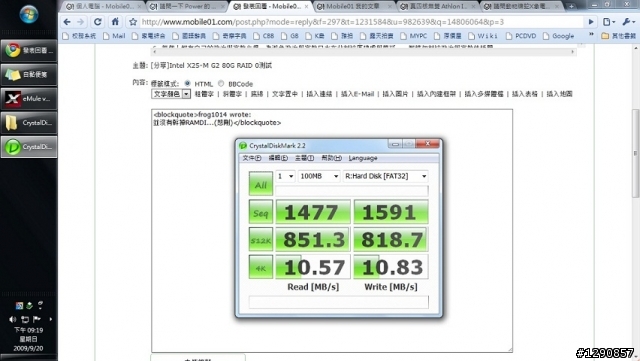Open the 文件(F) menu in CrystalDiskMark
The image size is (640, 361).
[x=251, y=158]
